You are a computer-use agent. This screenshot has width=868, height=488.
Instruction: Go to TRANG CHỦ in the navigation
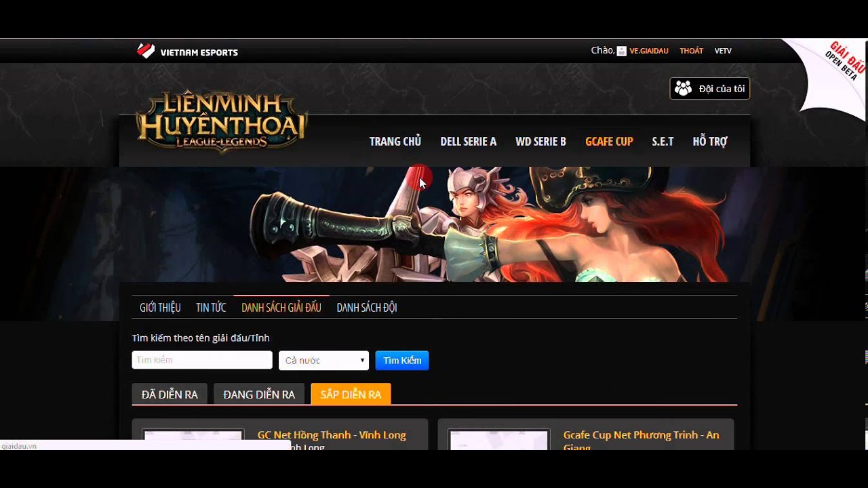395,141
